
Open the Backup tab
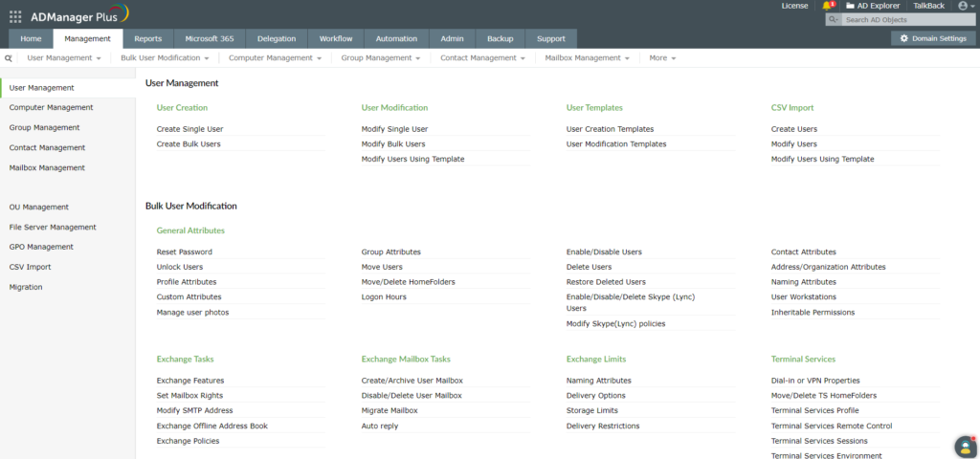pos(500,38)
